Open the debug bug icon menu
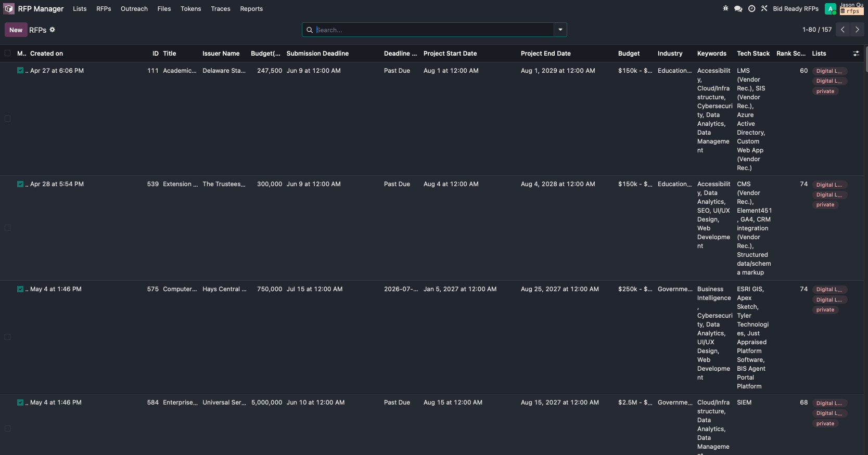 click(725, 9)
